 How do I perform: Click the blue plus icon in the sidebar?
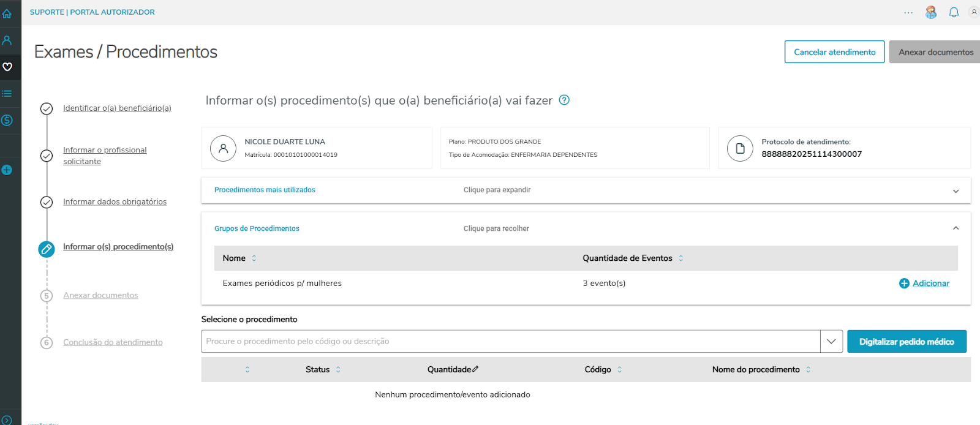pos(7,170)
